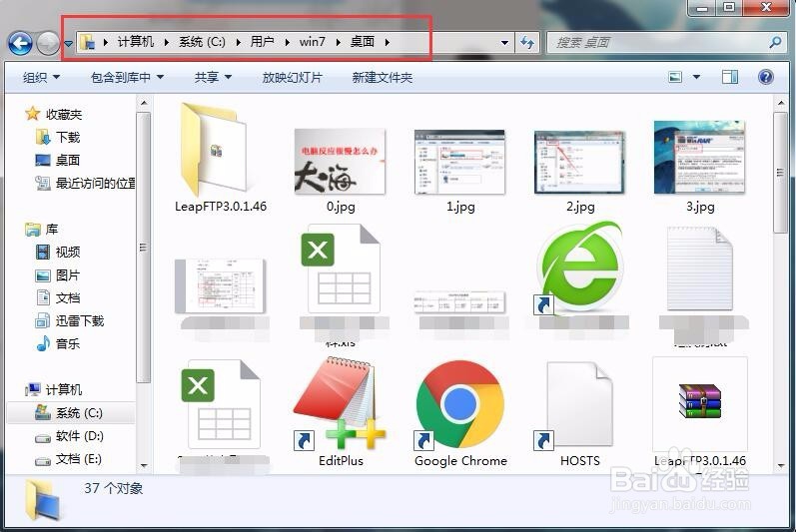Go back with the Back arrow button
Screen dimensions: 796x532
coord(20,43)
